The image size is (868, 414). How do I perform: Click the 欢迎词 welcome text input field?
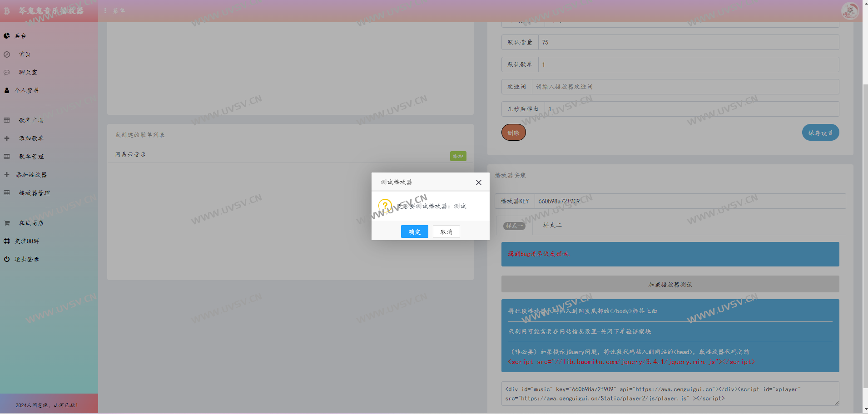coord(685,87)
